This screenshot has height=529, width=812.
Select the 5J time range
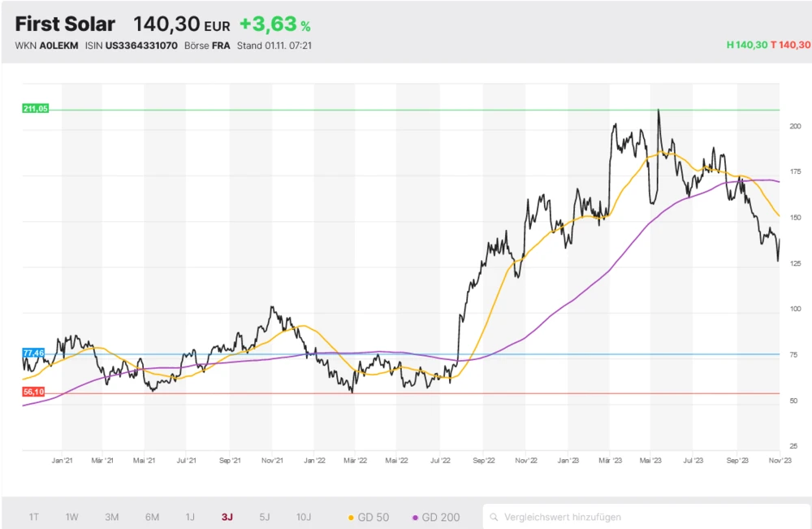click(x=265, y=517)
